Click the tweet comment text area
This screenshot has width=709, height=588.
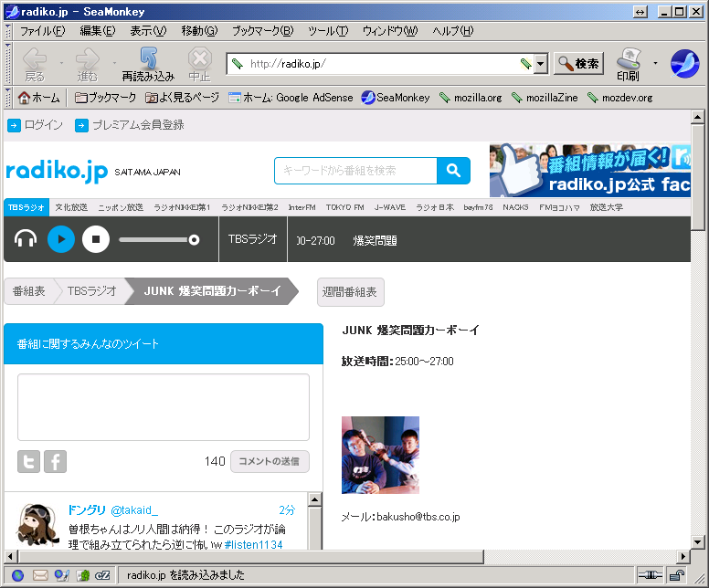[x=164, y=407]
